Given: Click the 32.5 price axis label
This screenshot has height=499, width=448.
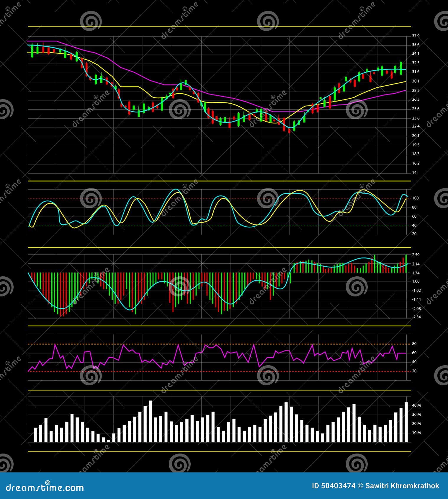Looking at the screenshot, I should (x=416, y=63).
